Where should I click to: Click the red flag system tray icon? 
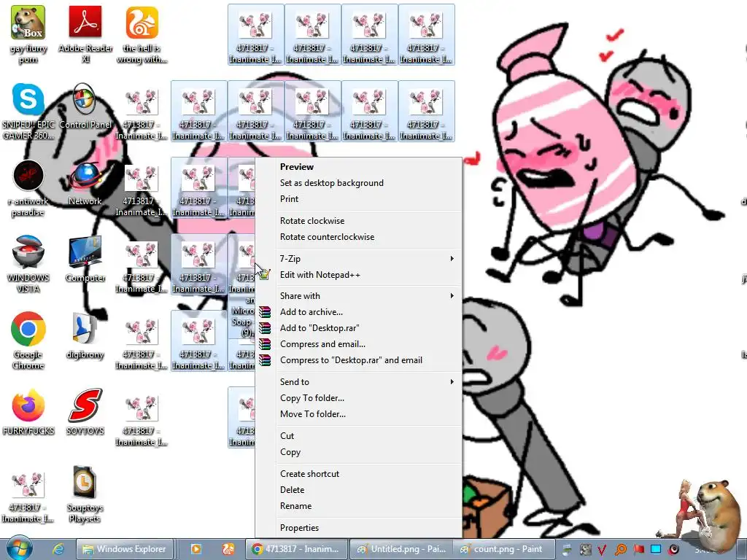[638, 550]
